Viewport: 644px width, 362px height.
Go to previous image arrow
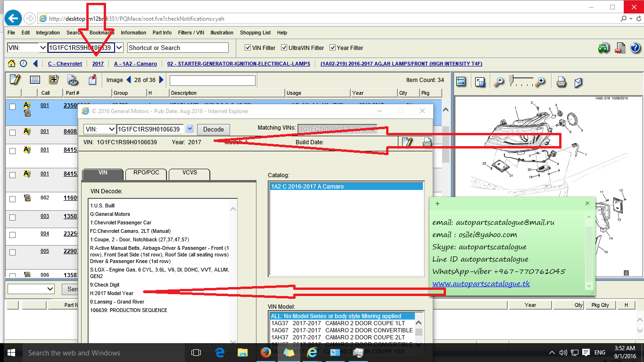pos(129,80)
